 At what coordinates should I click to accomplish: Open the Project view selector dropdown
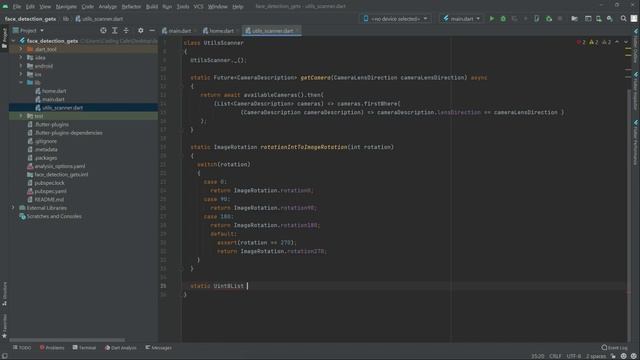28,31
